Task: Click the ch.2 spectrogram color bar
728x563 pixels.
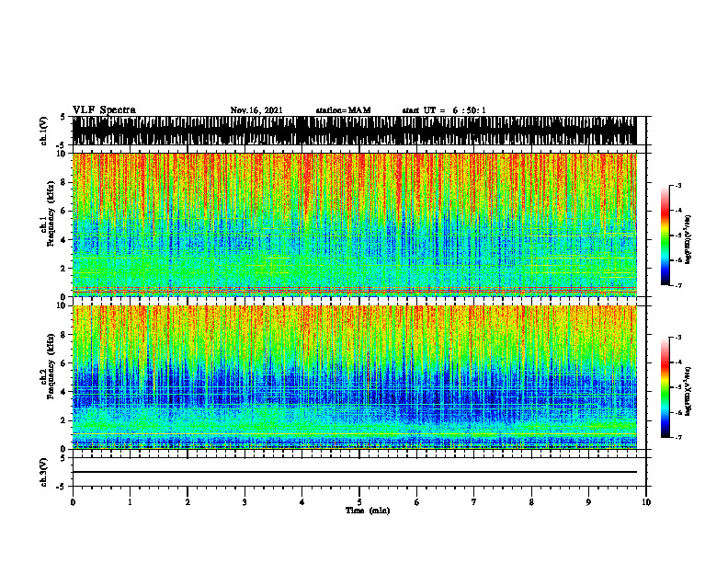Action: (665, 387)
